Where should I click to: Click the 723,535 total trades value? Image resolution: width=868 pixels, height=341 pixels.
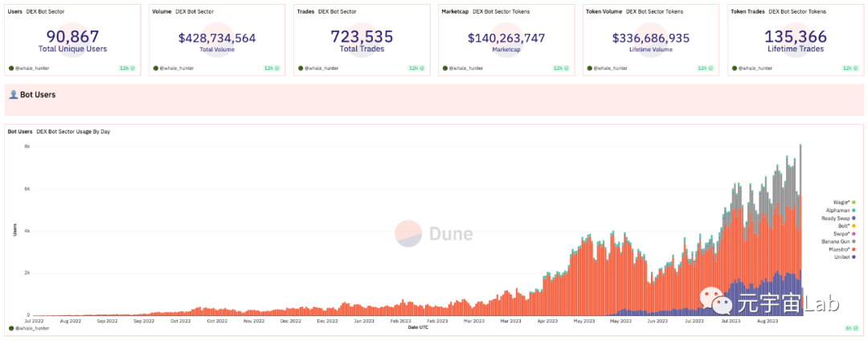(362, 36)
